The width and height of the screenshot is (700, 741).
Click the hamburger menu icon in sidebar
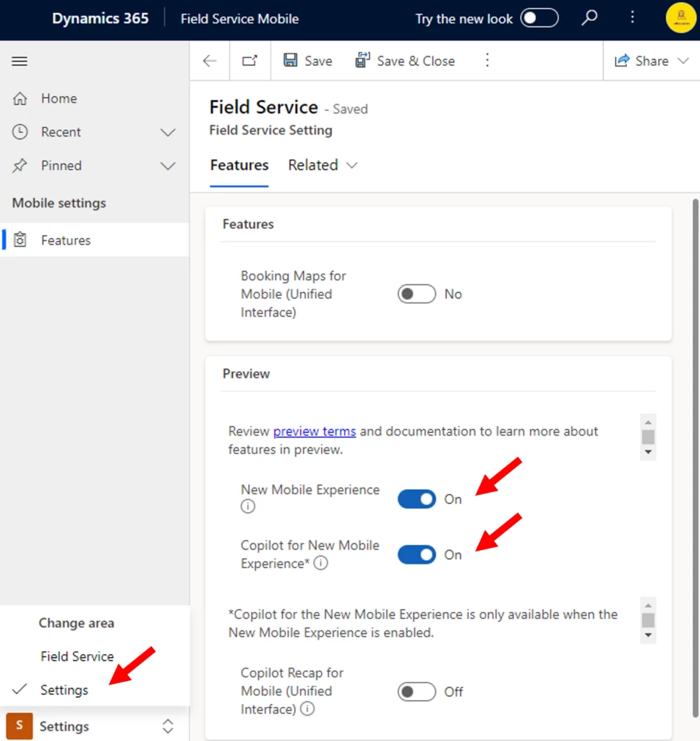(20, 62)
